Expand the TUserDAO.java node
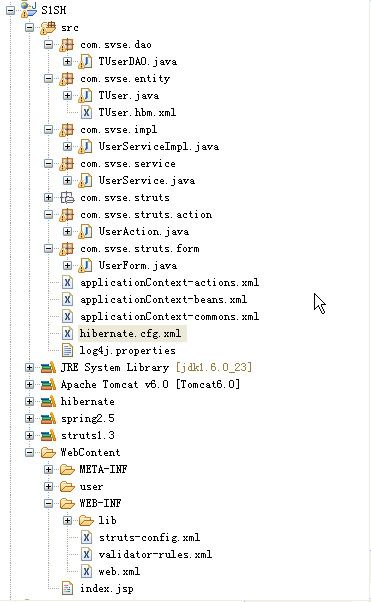This screenshot has width=371, height=602. [x=67, y=61]
